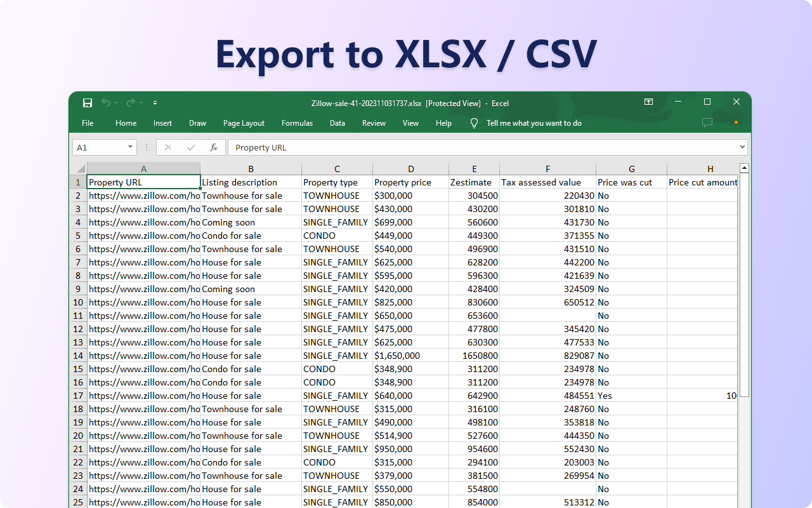Click the Enter checkmark in formula bar
812x508 pixels.
pyautogui.click(x=191, y=147)
